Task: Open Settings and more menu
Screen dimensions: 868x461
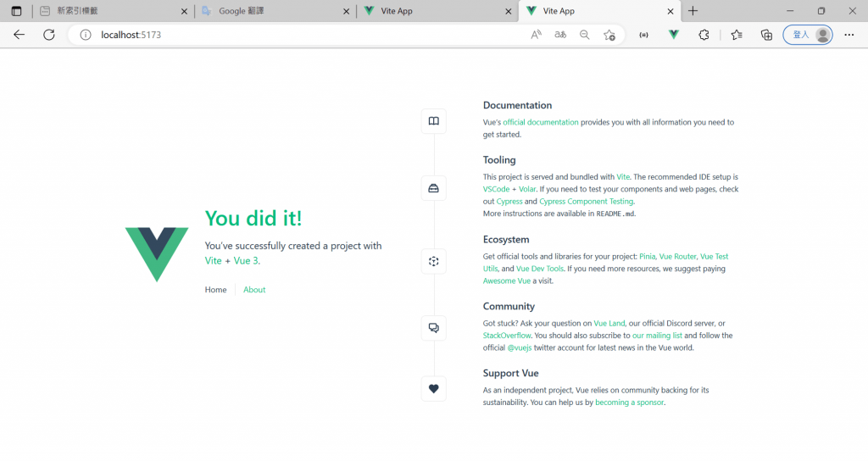Action: click(849, 35)
